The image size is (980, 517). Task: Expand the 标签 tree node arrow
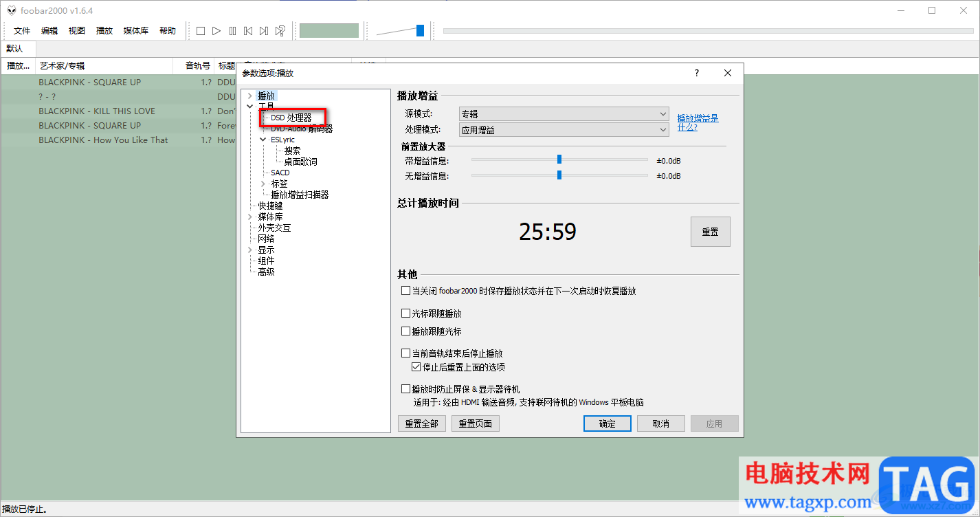[x=263, y=184]
